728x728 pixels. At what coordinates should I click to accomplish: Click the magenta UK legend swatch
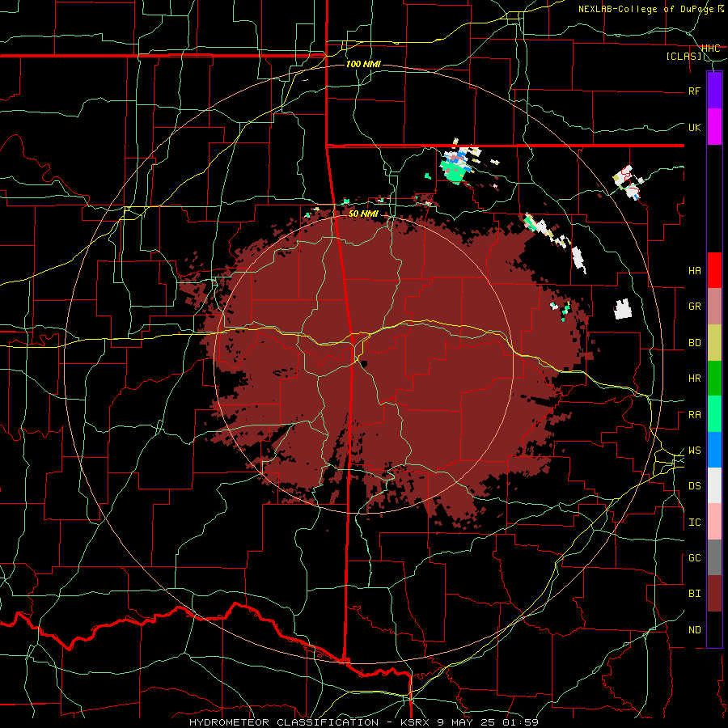tap(714, 127)
